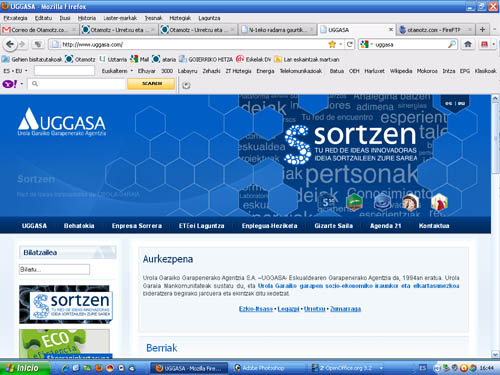Open Enpresa Sorrera in site navigation
The image size is (500, 375).
point(137,226)
